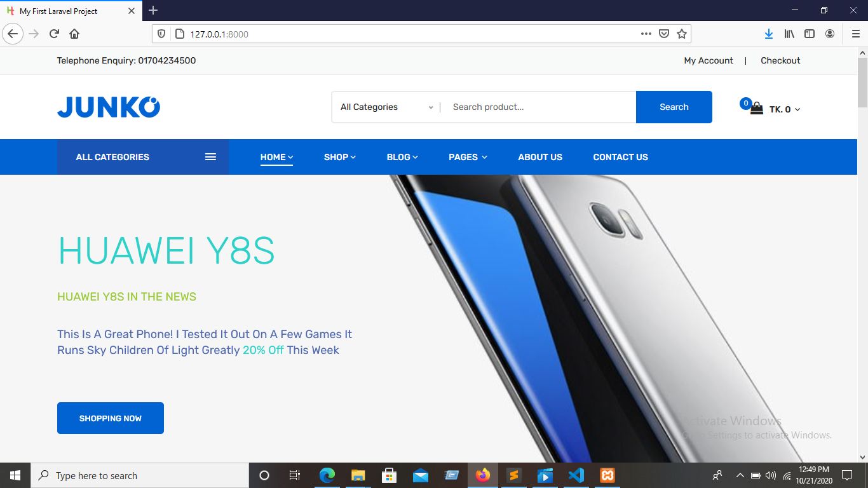Open XAMPP from the taskbar
The height and width of the screenshot is (488, 868).
[x=607, y=475]
